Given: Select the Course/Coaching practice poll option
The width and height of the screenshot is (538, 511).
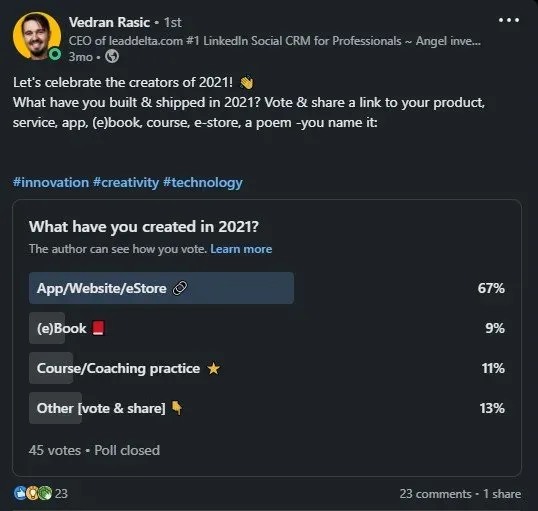Looking at the screenshot, I should pos(267,368).
